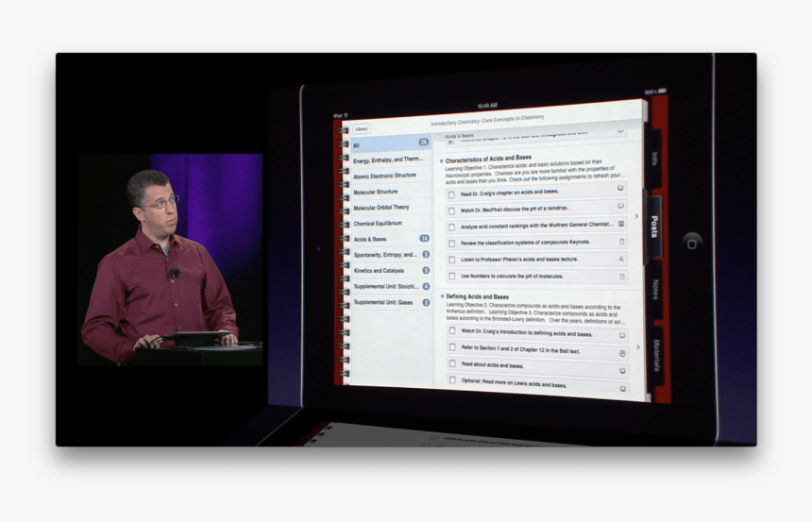This screenshot has width=812, height=522.
Task: Tap the checkmark circle icon on the Ball text row
Action: 622,353
